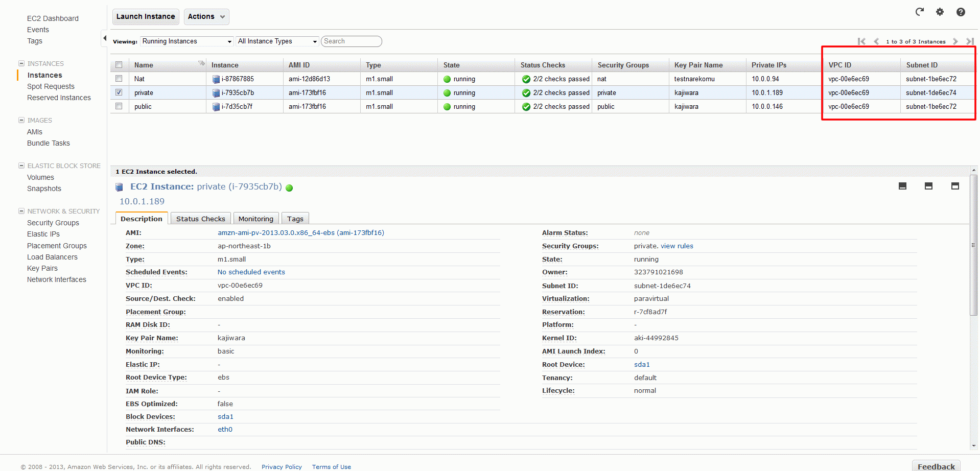Open Volumes in sidebar
The image size is (980, 471).
(40, 177)
